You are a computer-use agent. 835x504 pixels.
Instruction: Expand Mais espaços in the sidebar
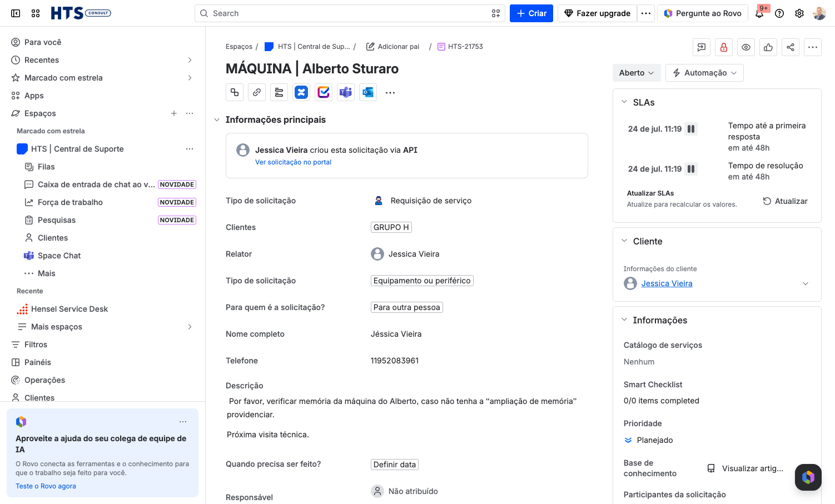tap(190, 327)
